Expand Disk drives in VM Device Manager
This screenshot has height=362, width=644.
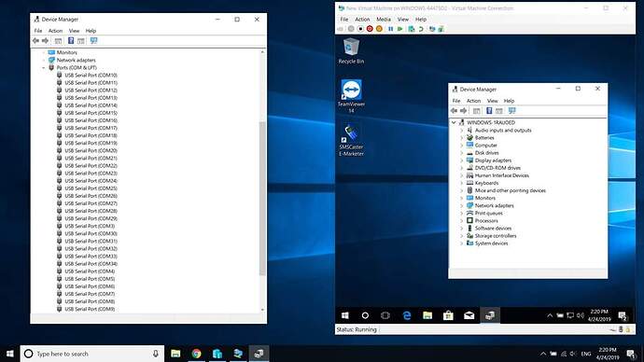462,153
